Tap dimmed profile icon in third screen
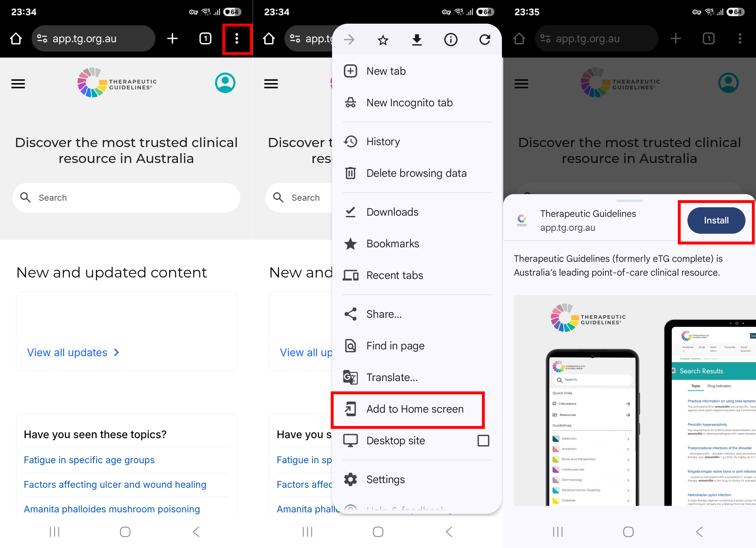This screenshot has height=548, width=756. [x=728, y=83]
